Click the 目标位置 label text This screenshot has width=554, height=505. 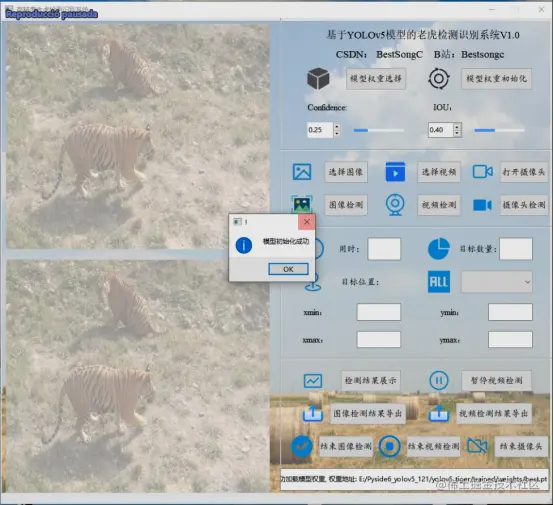click(360, 282)
